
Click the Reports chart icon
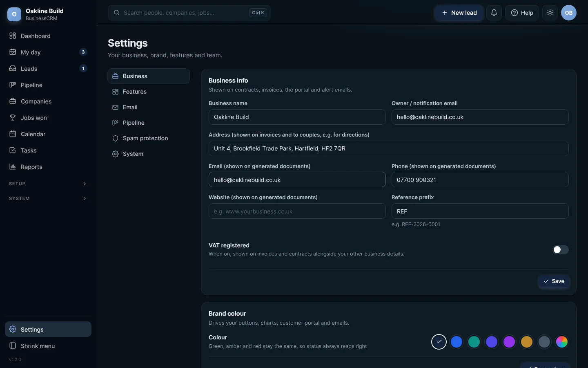13,166
